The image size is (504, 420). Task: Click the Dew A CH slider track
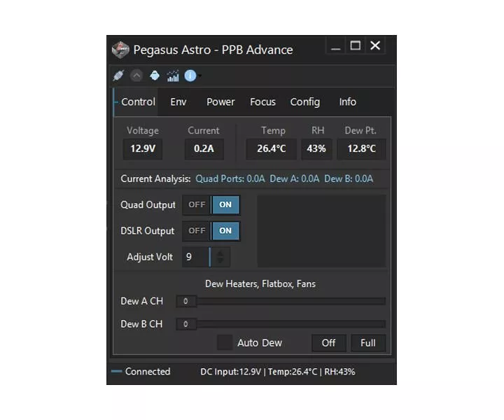click(x=291, y=301)
